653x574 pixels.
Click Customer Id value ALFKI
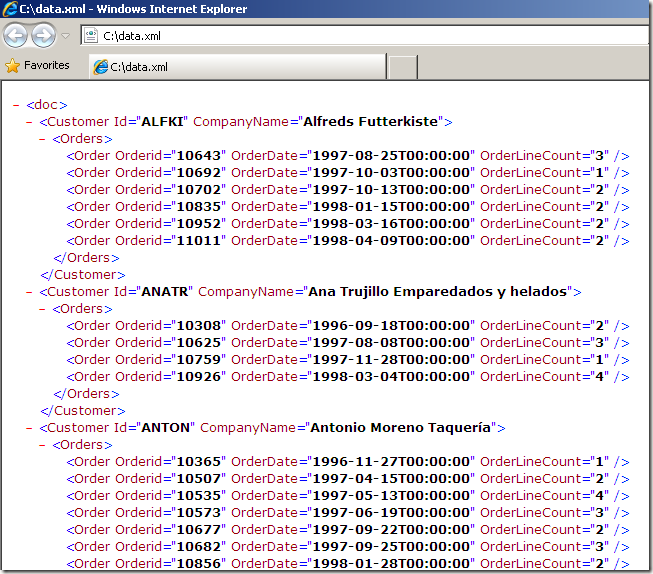[x=162, y=122]
